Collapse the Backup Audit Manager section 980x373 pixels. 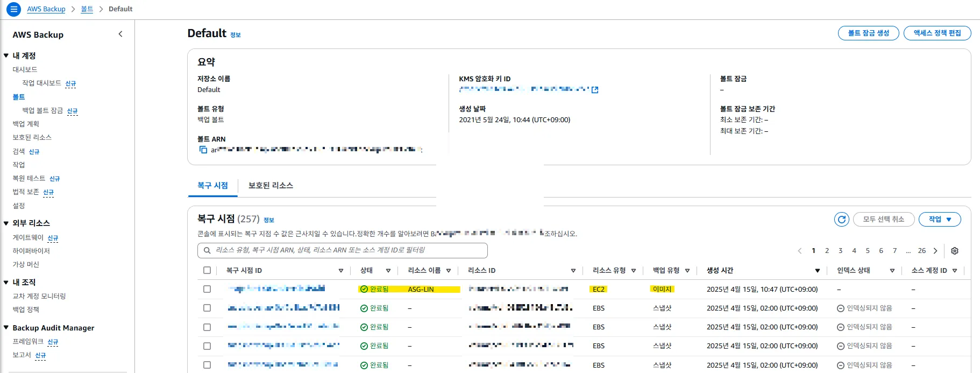click(6, 327)
